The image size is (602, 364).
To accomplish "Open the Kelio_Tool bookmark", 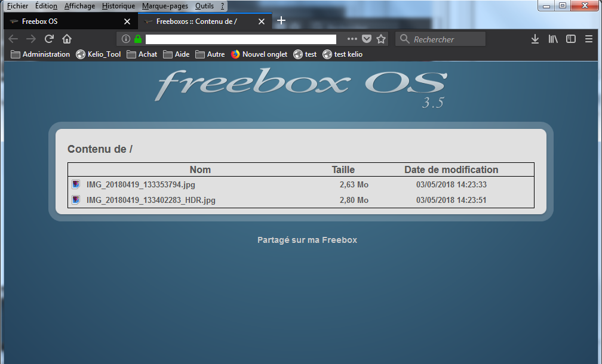I will point(99,54).
